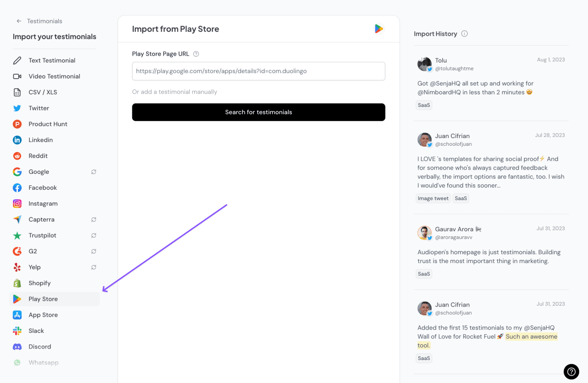Click the help icon next to Play Store Page URL
The image size is (588, 383).
tap(196, 54)
